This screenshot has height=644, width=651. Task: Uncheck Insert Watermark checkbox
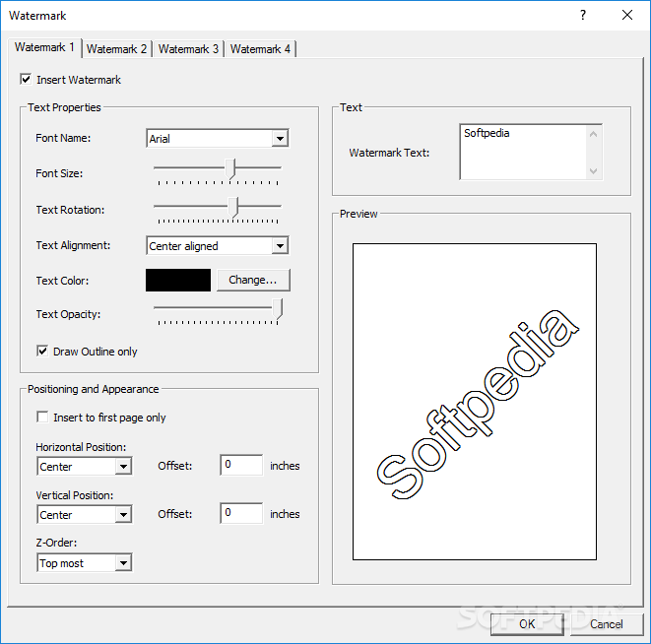coord(26,80)
